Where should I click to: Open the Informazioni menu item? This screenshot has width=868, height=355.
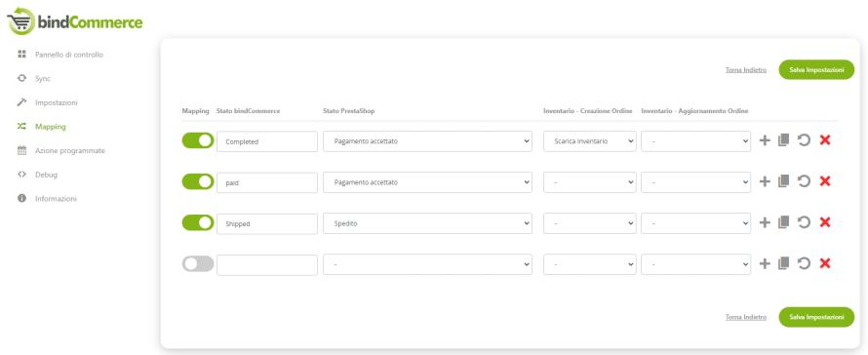click(56, 198)
